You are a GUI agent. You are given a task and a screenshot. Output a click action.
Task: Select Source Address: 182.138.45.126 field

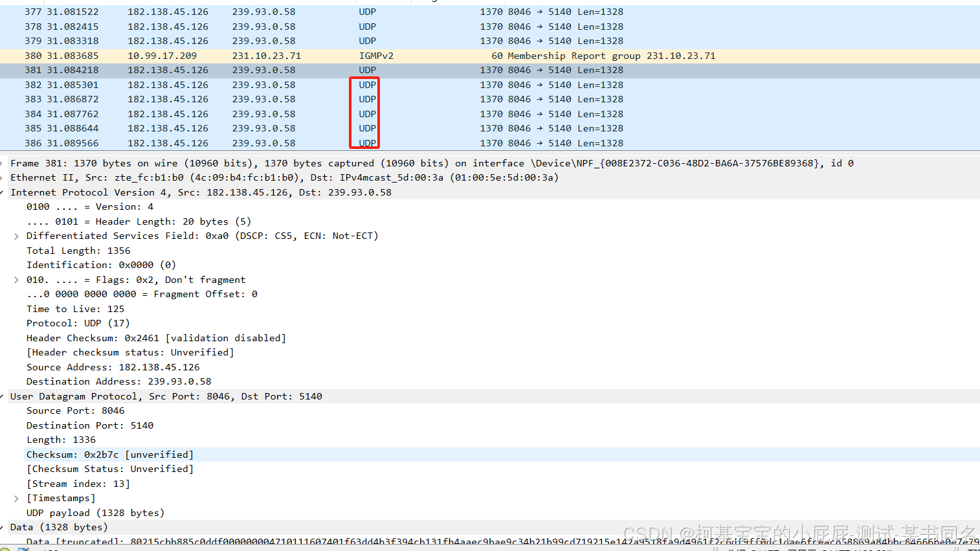point(113,367)
